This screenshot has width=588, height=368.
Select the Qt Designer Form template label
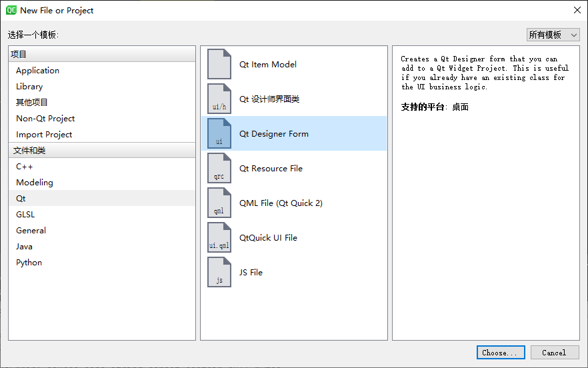(x=274, y=134)
